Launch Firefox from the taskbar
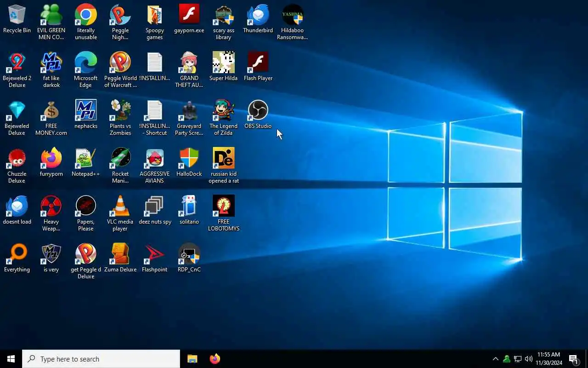The height and width of the screenshot is (368, 588). [215, 359]
